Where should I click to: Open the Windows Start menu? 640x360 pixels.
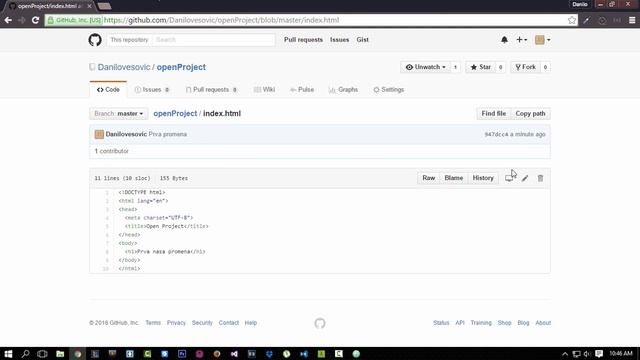(8, 354)
